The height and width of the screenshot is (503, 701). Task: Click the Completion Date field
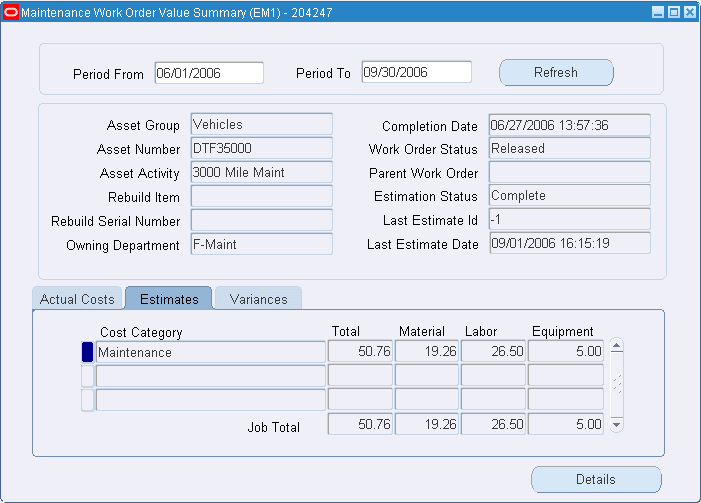[570, 125]
